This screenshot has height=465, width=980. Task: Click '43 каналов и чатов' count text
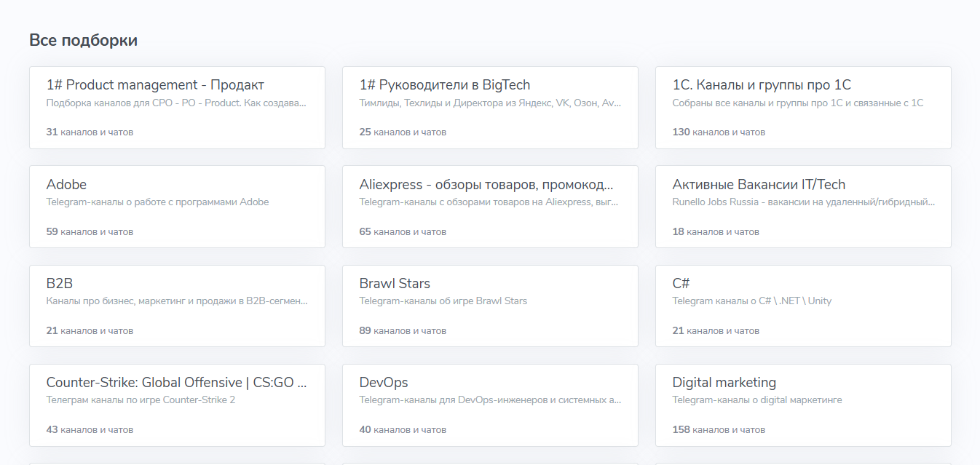tap(90, 429)
